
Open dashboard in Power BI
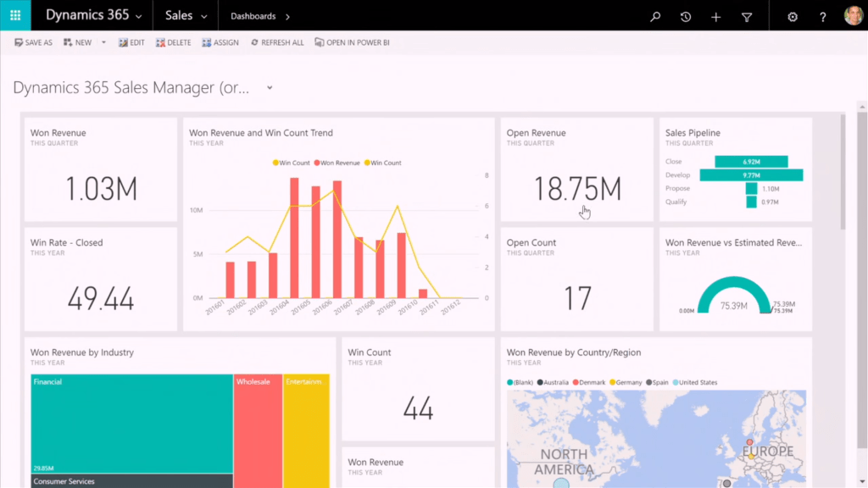[x=352, y=42]
